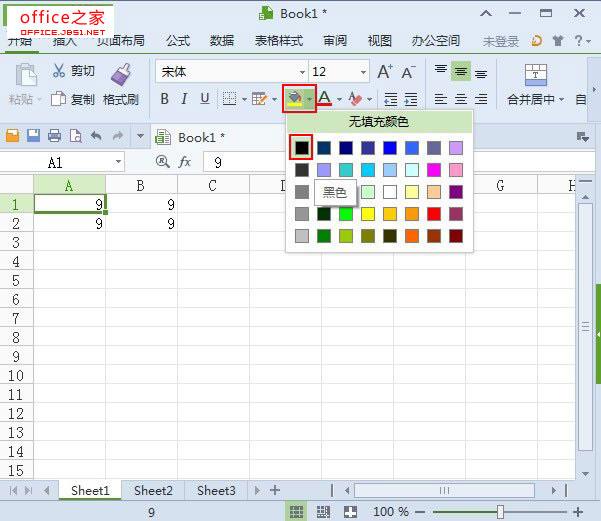Click the 无填充颜色 no fill option
This screenshot has height=521, width=601.
[378, 122]
